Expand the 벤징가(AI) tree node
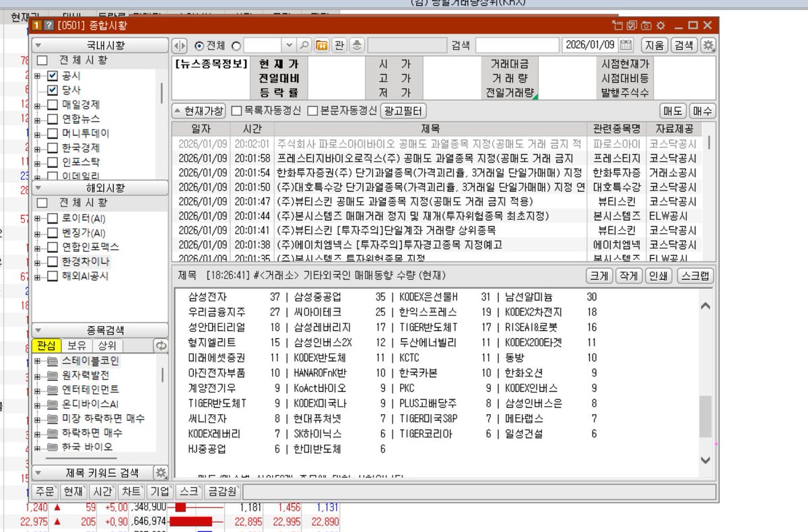 click(38, 233)
